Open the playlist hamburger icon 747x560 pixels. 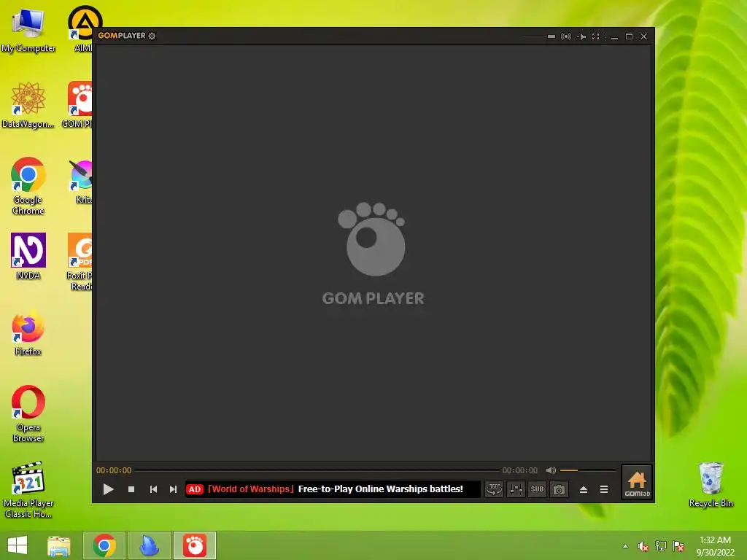click(603, 489)
